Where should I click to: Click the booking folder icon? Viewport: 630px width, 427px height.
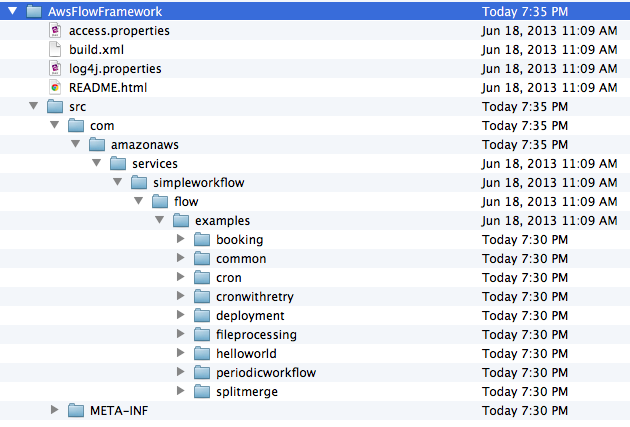point(202,239)
